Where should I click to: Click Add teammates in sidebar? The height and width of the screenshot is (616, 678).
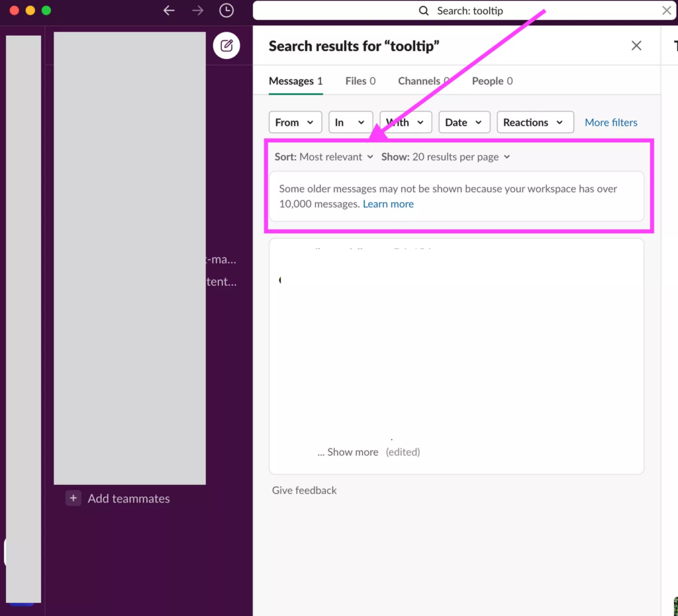tap(128, 498)
